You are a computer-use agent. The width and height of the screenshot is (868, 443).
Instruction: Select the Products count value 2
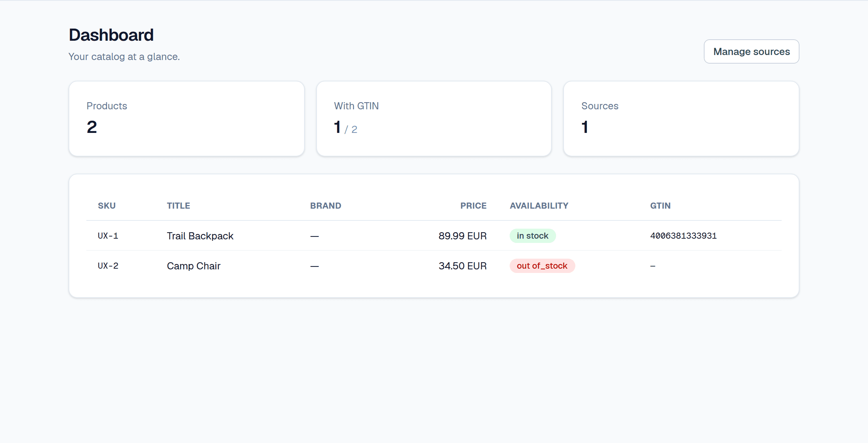point(92,127)
